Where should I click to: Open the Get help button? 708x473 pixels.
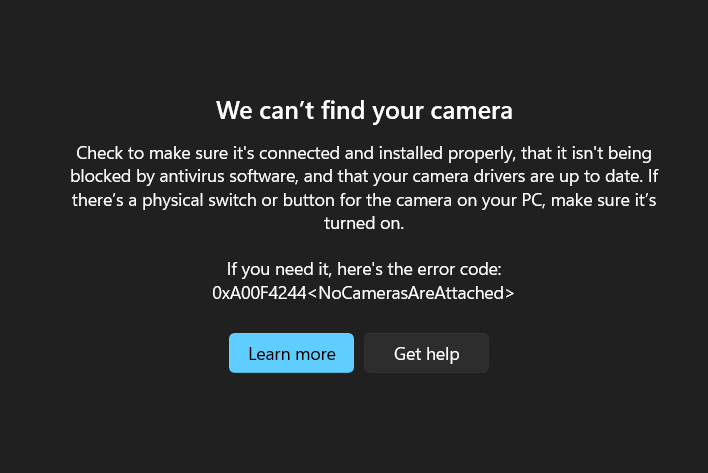(426, 353)
